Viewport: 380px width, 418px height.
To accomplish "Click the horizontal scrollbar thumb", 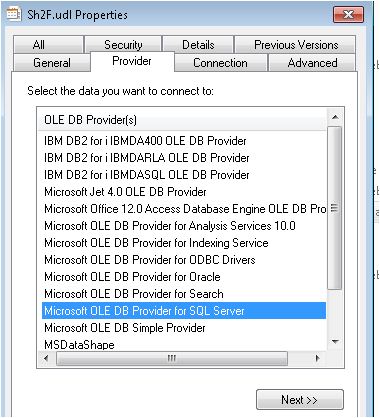I will [x=172, y=359].
